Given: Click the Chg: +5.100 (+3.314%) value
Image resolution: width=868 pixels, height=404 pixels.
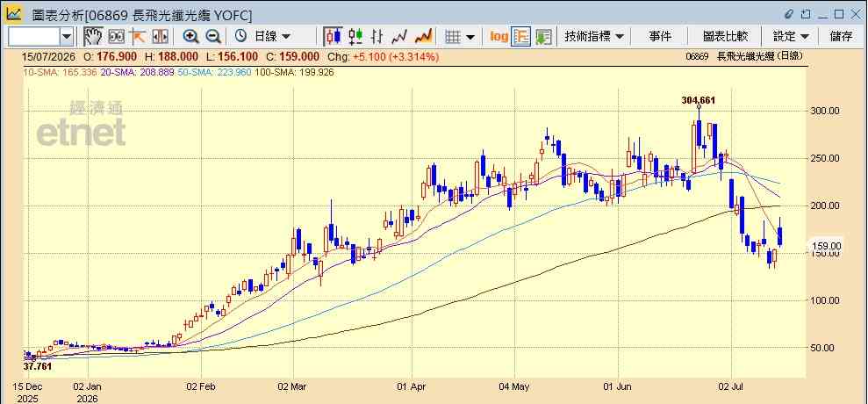Looking at the screenshot, I should [383, 56].
